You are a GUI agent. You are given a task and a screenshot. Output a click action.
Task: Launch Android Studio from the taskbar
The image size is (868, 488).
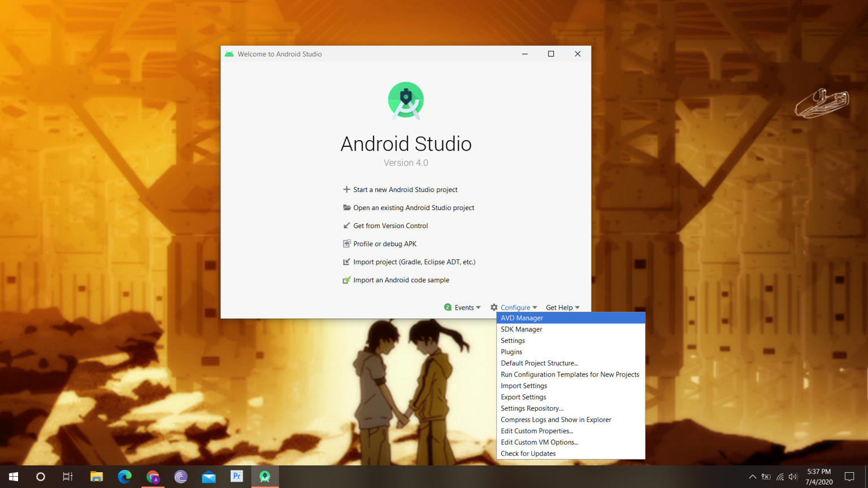pyautogui.click(x=264, y=477)
